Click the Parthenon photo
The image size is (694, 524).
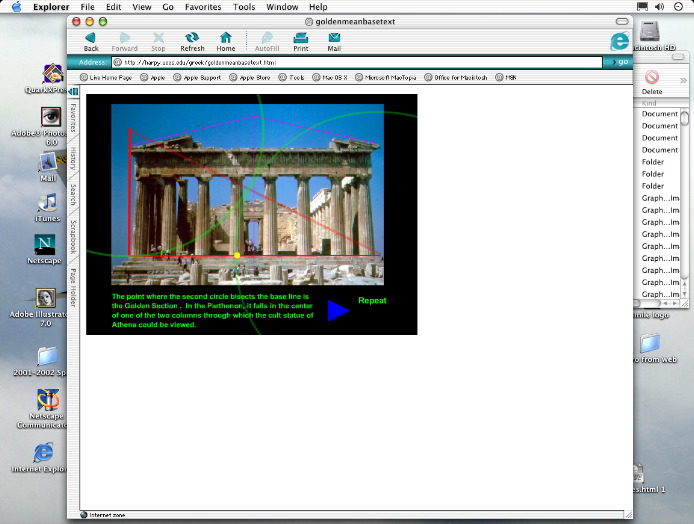[247, 194]
